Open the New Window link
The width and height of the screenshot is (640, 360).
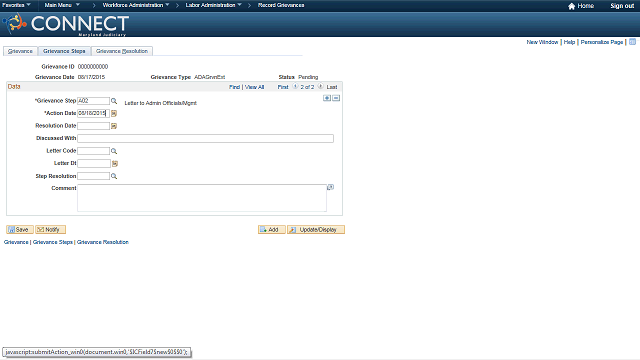coord(542,42)
